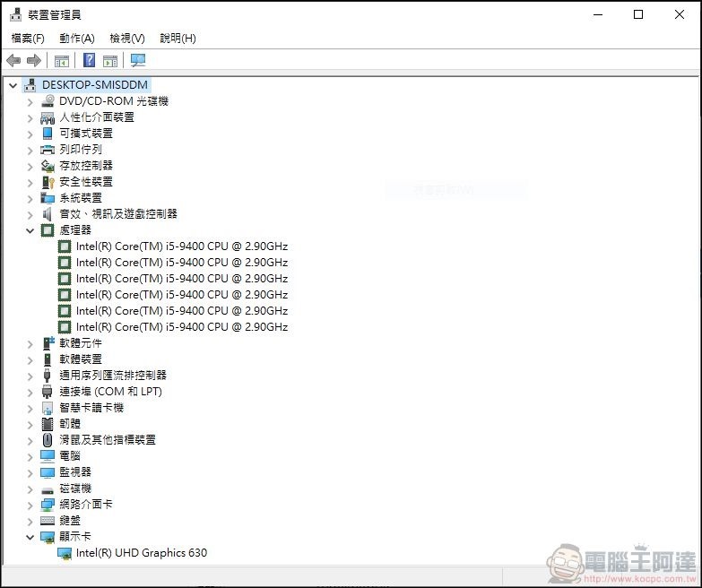Screen dimensions: 702x588
Task: Expand the 電腦 category
Action: point(30,457)
